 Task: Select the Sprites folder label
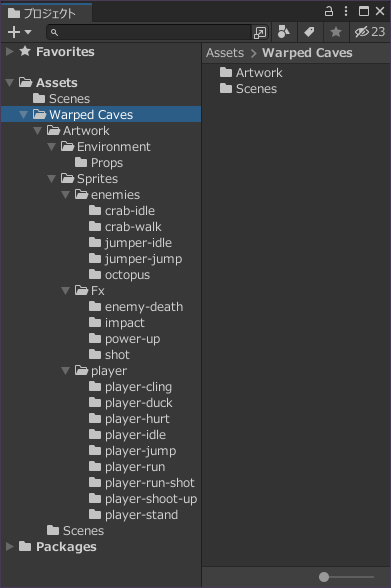tap(97, 179)
